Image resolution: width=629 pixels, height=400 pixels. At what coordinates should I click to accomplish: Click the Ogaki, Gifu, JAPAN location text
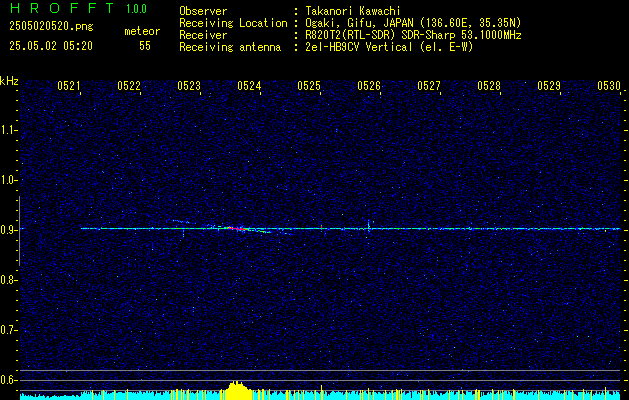(x=413, y=23)
